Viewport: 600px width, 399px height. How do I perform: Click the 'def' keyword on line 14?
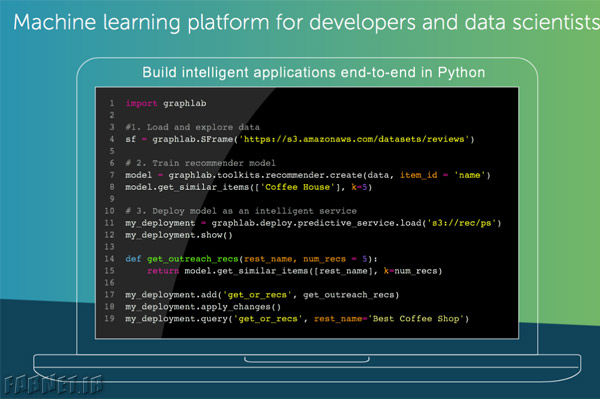tap(133, 259)
